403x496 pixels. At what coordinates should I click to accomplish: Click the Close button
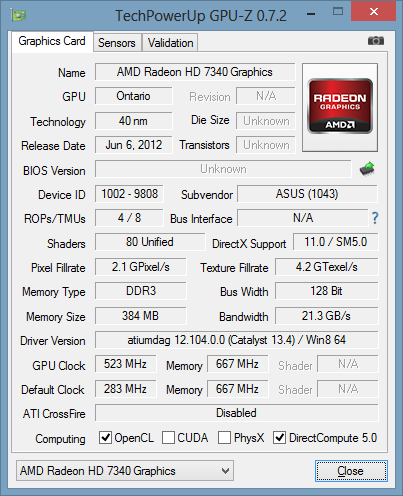[351, 471]
